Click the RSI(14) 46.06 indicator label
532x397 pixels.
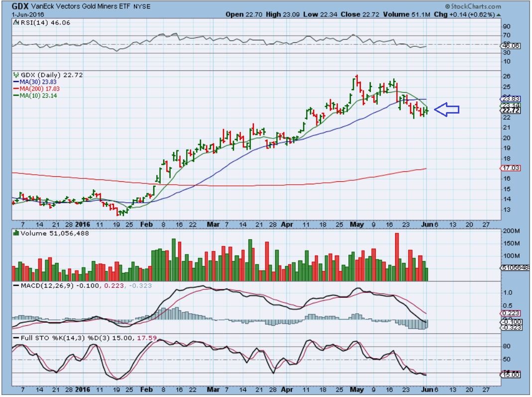point(45,23)
